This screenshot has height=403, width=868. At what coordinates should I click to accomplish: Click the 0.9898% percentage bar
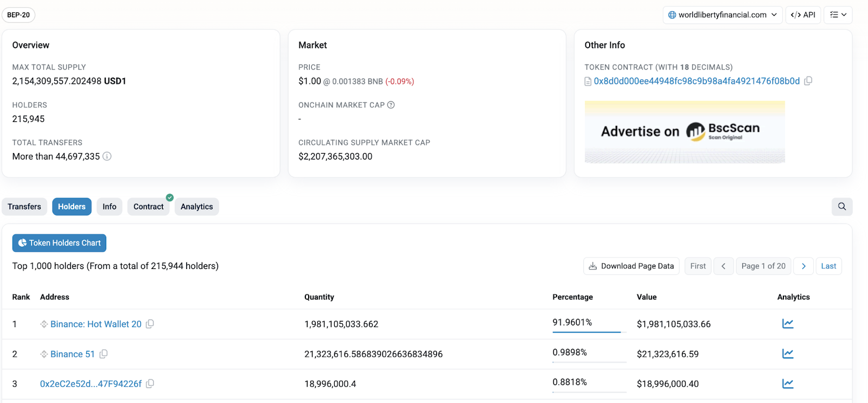coord(589,362)
